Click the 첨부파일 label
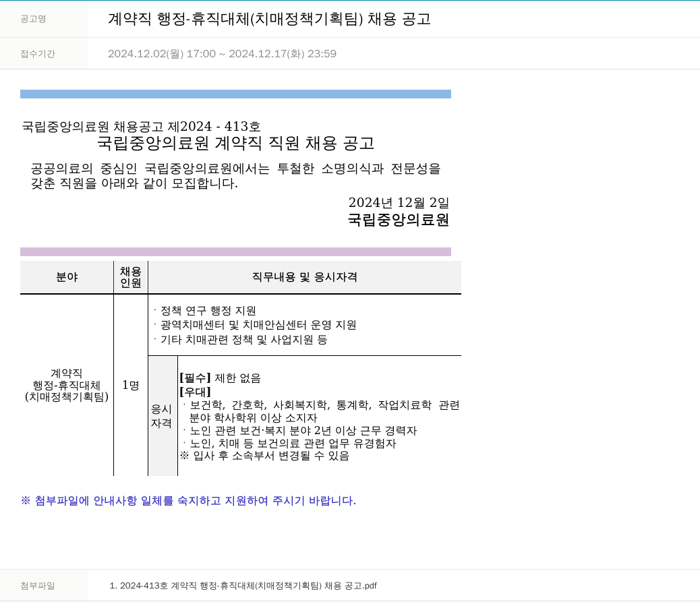Viewport: 700px width, 602px height. point(38,586)
